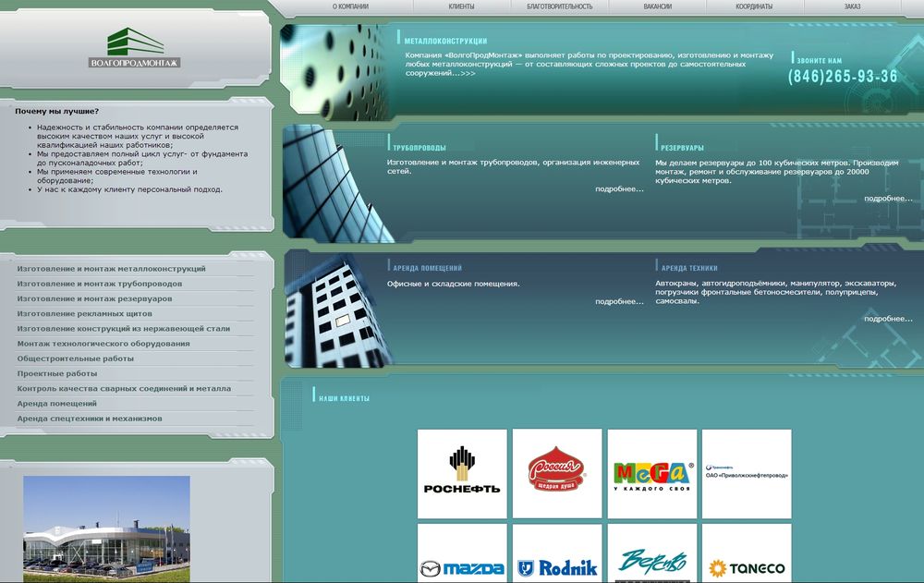The width and height of the screenshot is (924, 583).
Task: Click the phone number (846)265-93-36
Action: [x=843, y=76]
